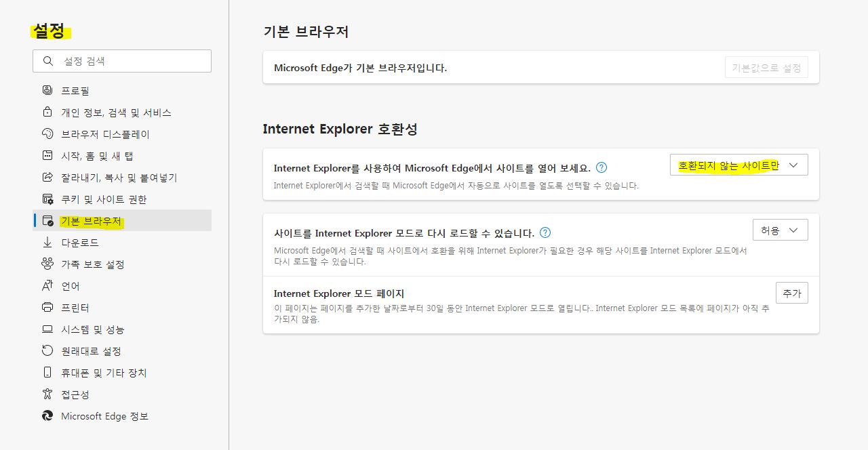This screenshot has height=450, width=868.
Task: Click the Microsoft Edge logo icon
Action: [x=47, y=415]
